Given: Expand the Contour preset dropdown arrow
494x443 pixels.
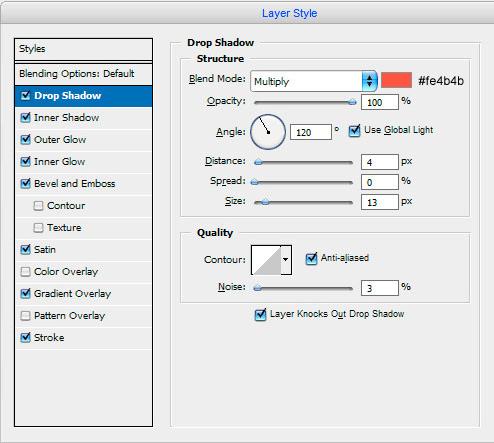Looking at the screenshot, I should [x=286, y=260].
